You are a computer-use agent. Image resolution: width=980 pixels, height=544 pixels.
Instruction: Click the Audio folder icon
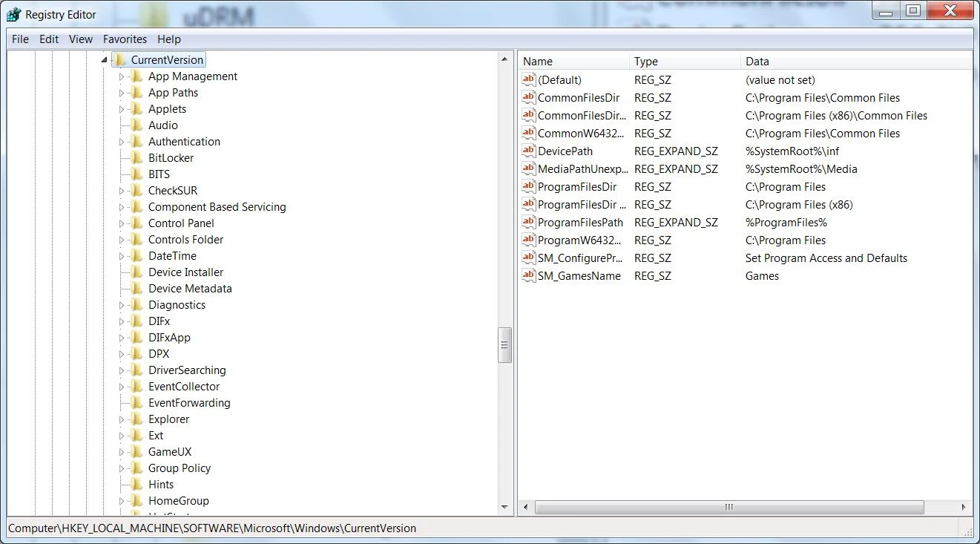pos(136,125)
